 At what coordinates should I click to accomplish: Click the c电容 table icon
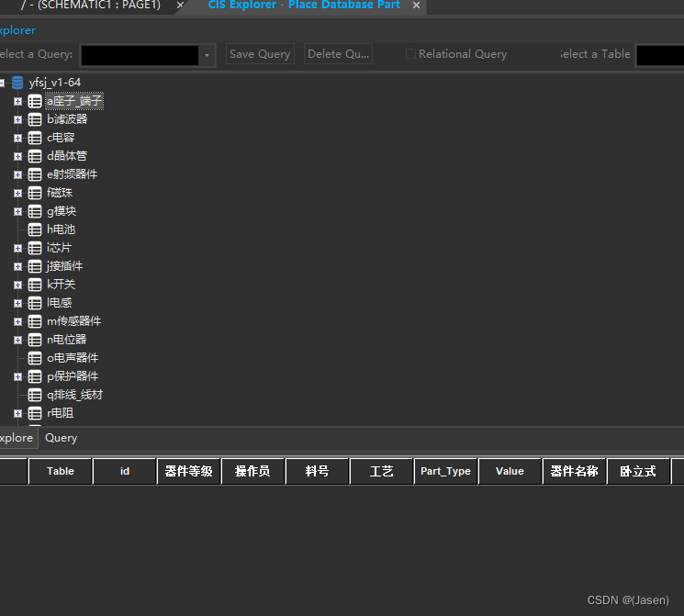tap(35, 138)
